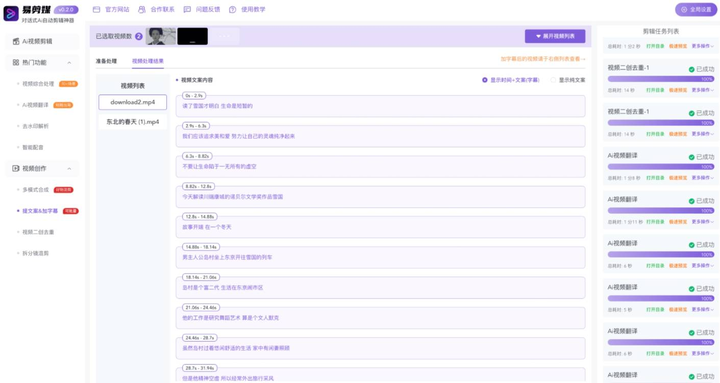Viewport: 720px width, 383px height.
Task: Open 去水印解析 in sidebar
Action: (x=35, y=126)
